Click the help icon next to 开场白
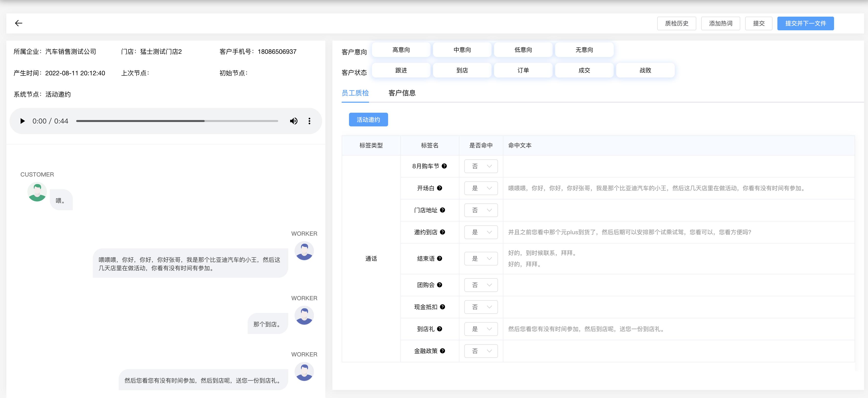This screenshot has width=868, height=398. (439, 188)
